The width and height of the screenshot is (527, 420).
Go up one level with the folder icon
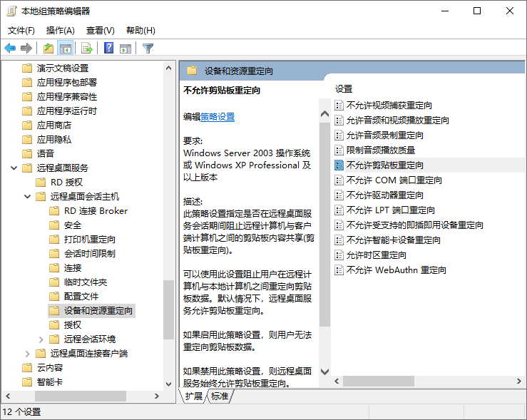[48, 48]
